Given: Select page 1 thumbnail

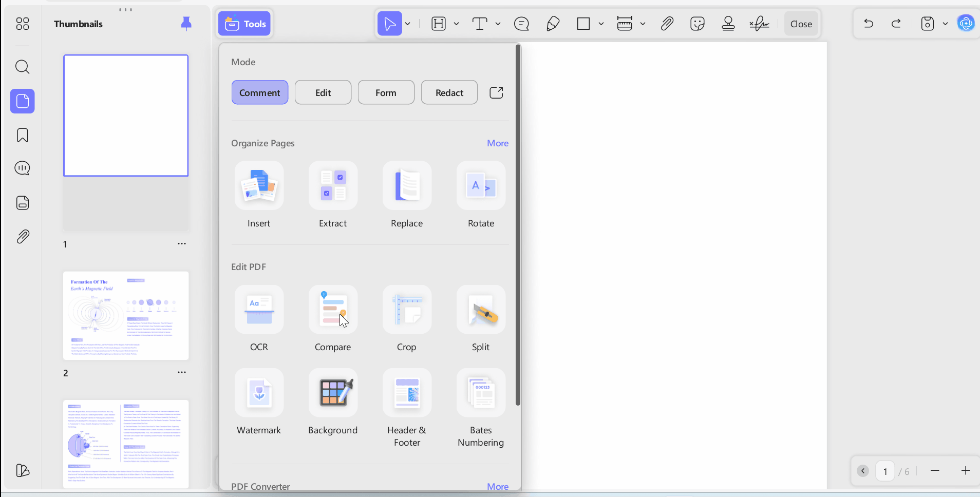Looking at the screenshot, I should (126, 116).
